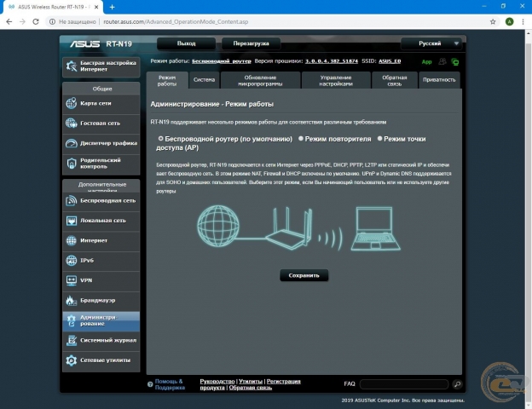This screenshot has width=532, height=409.
Task: Switch to Режим работы tab
Action: [167, 80]
